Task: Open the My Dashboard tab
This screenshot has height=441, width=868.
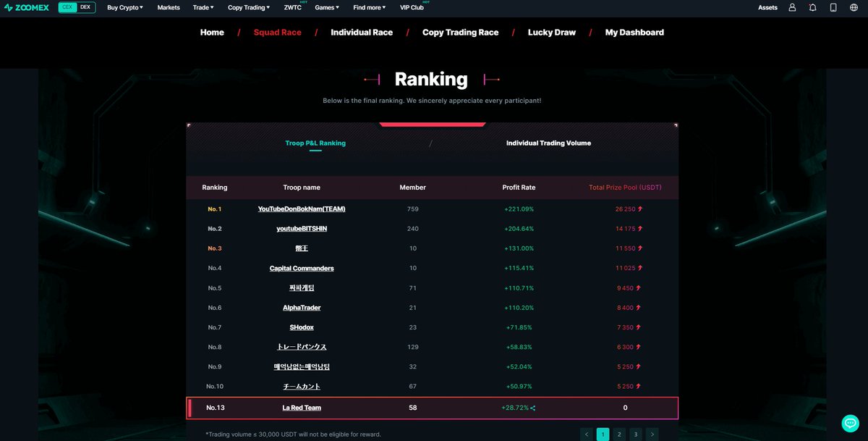Action: (634, 33)
